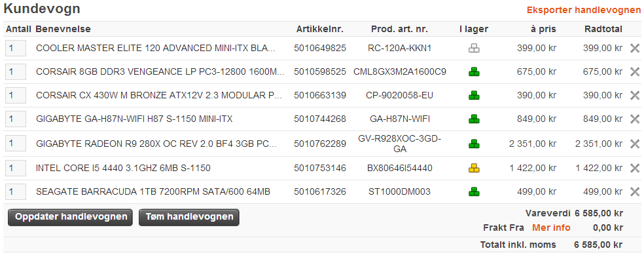This screenshot has height=257, width=644.
Task: Delete Gigabyte Radeon R9 280X item
Action: coord(635,144)
